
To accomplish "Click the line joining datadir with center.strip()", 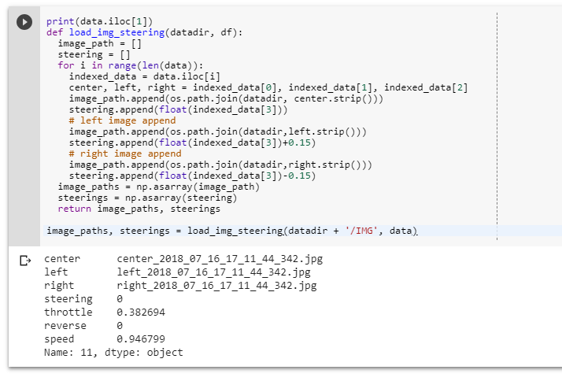I will tap(226, 99).
